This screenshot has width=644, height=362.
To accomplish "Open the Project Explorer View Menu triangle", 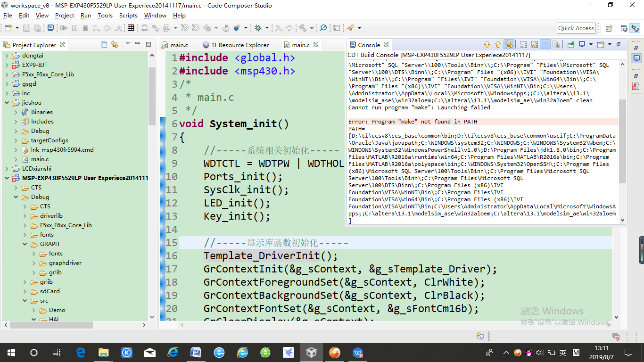I will 128,44.
